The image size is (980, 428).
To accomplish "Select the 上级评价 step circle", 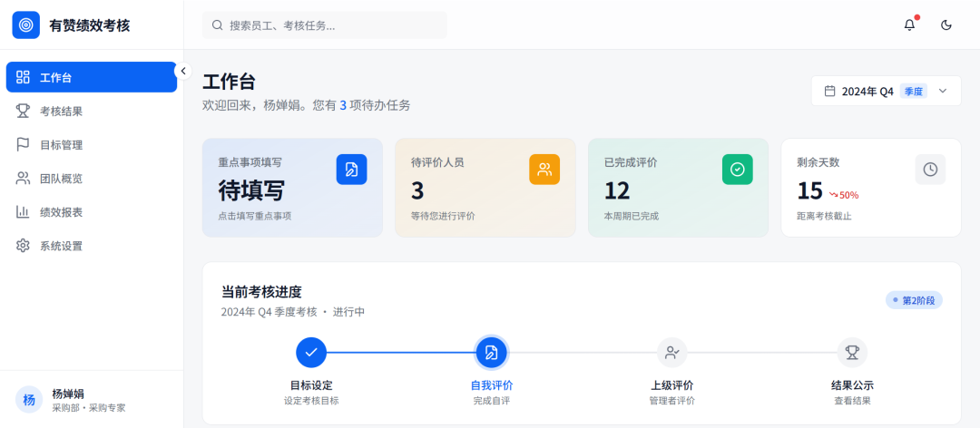I will 671,353.
